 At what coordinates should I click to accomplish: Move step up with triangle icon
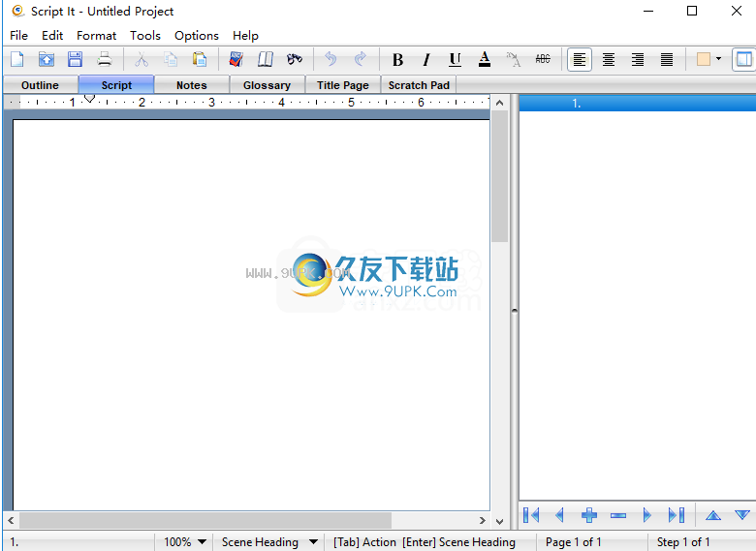tap(713, 515)
